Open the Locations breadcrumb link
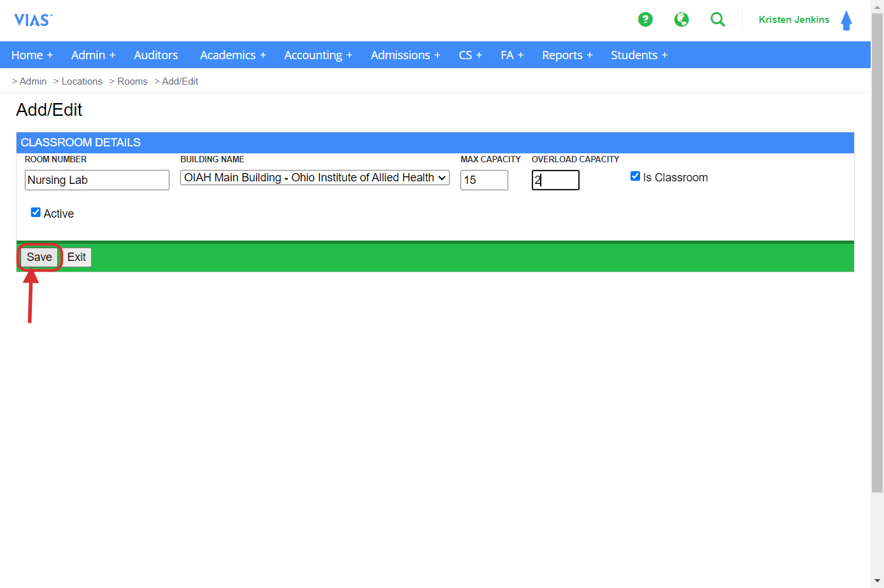The height and width of the screenshot is (588, 884). [x=82, y=81]
